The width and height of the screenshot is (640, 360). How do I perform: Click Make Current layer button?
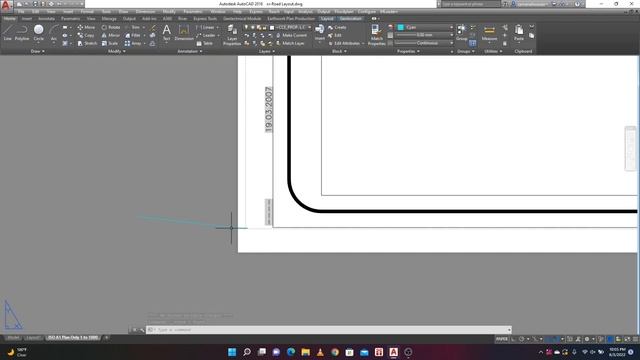pyautogui.click(x=291, y=36)
